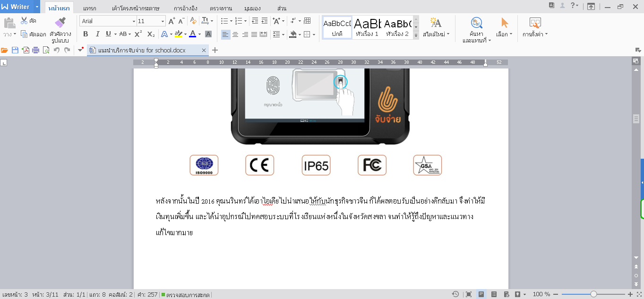This screenshot has height=299, width=644.
Task: Apply the Normal (ปกติ) style
Action: click(337, 28)
